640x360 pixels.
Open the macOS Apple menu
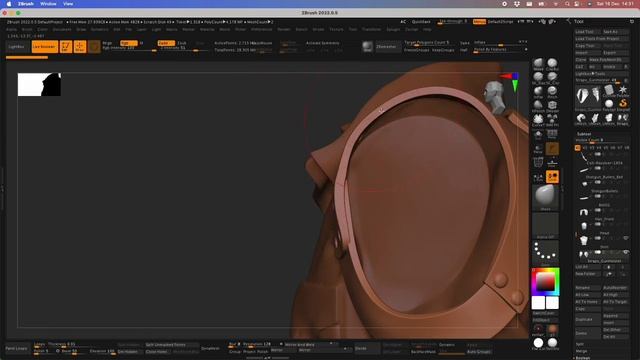pos(9,4)
